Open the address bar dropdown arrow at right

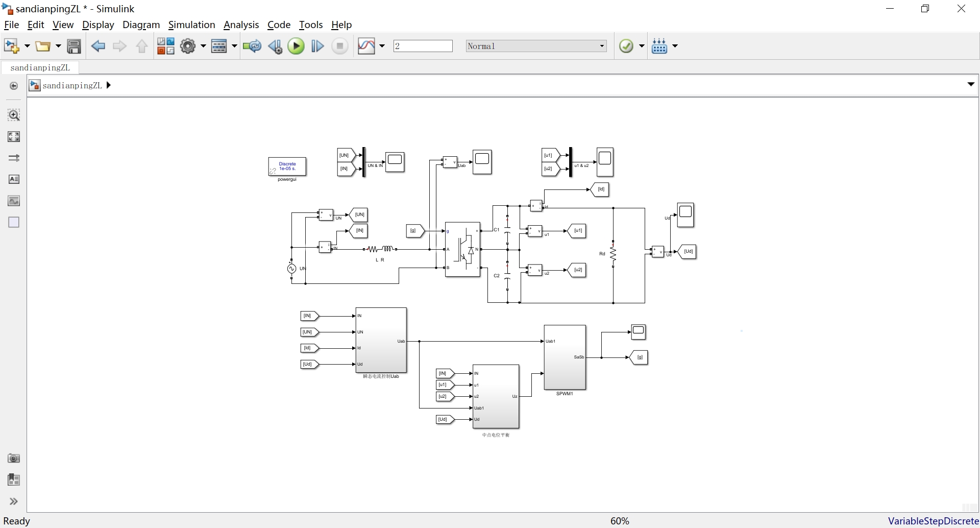[971, 84]
